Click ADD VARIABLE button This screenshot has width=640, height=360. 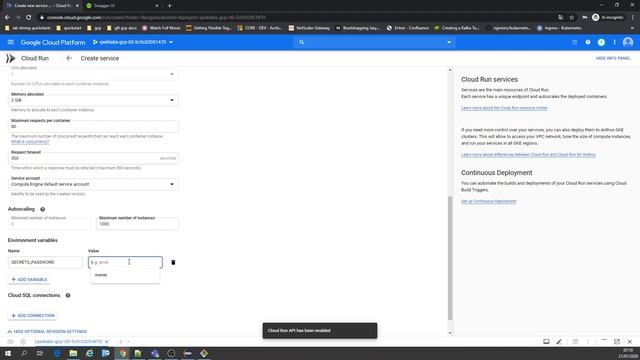29,280
